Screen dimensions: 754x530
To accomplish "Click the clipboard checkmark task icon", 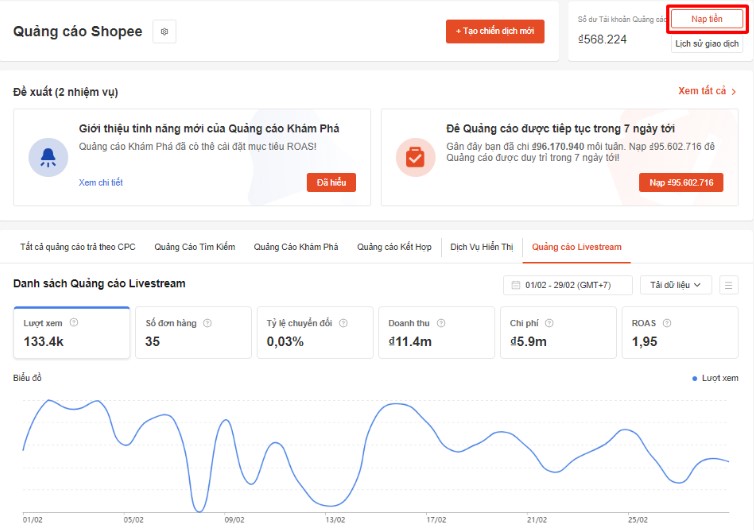I will point(415,157).
